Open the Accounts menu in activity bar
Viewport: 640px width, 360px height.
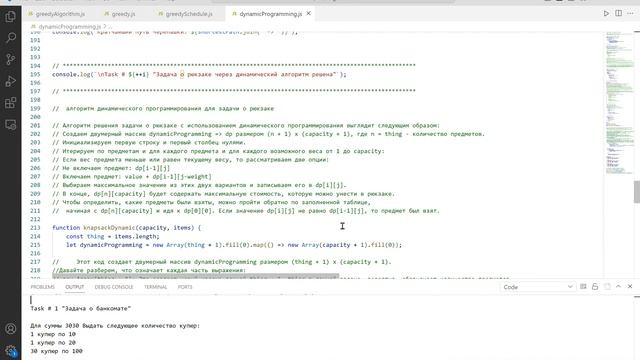[x=11, y=329]
